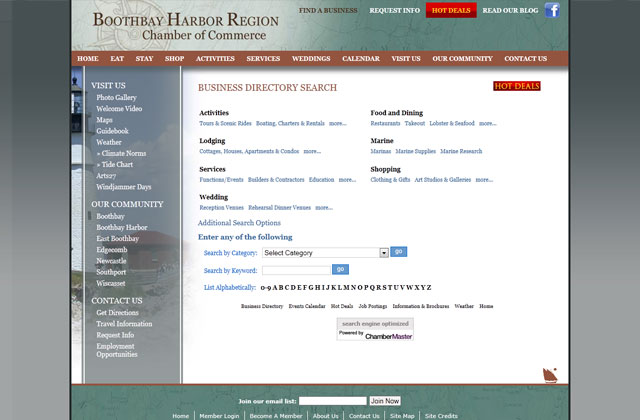Click the email list input field

[333, 401]
